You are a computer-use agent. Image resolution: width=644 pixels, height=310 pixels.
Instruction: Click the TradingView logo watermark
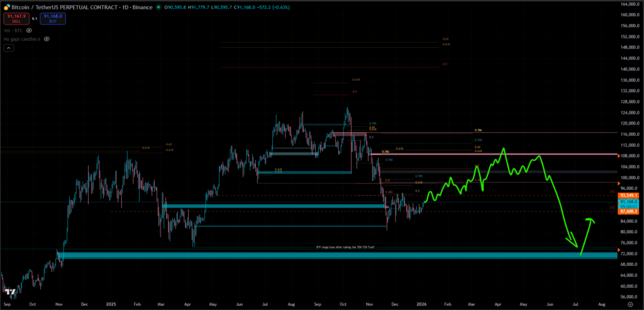[x=9, y=292]
